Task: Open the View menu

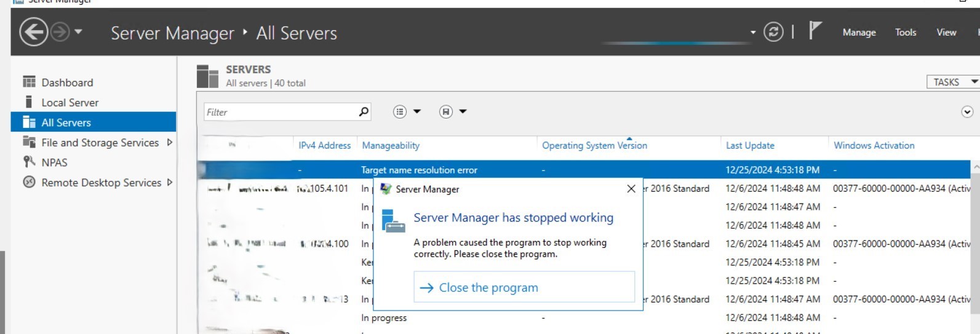Action: coord(946,33)
